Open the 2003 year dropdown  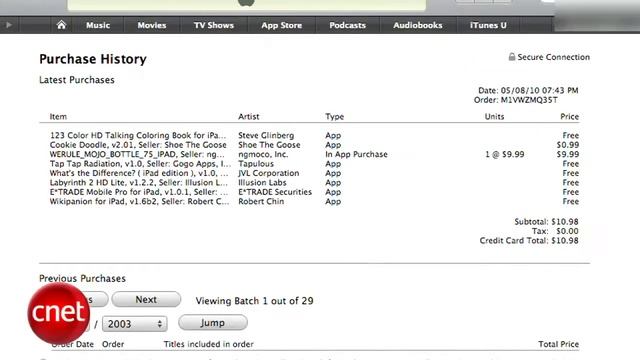(x=135, y=324)
